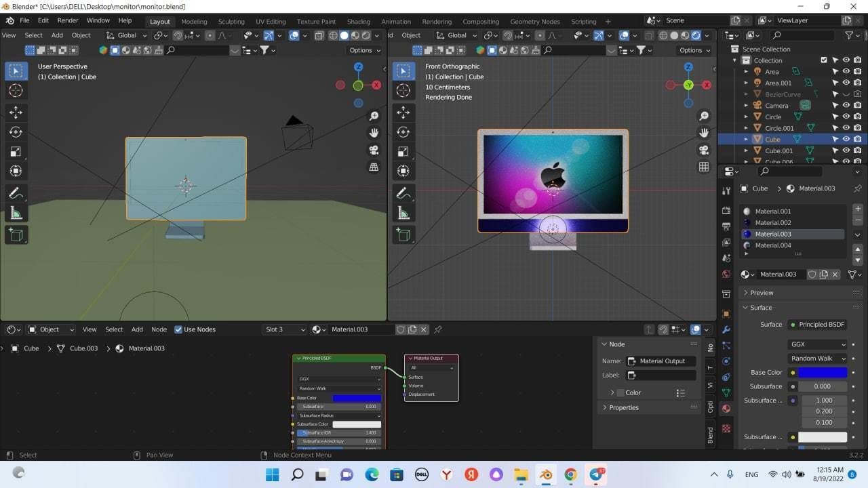The image size is (868, 488).
Task: Switch to the UV Editing workspace tab
Action: click(x=271, y=21)
